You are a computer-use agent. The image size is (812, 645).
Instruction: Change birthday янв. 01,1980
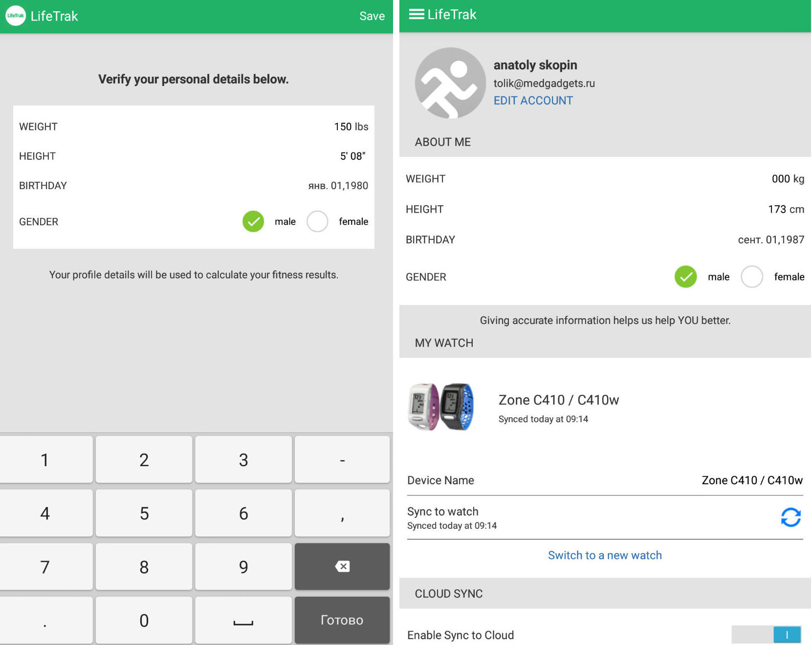[x=338, y=186]
